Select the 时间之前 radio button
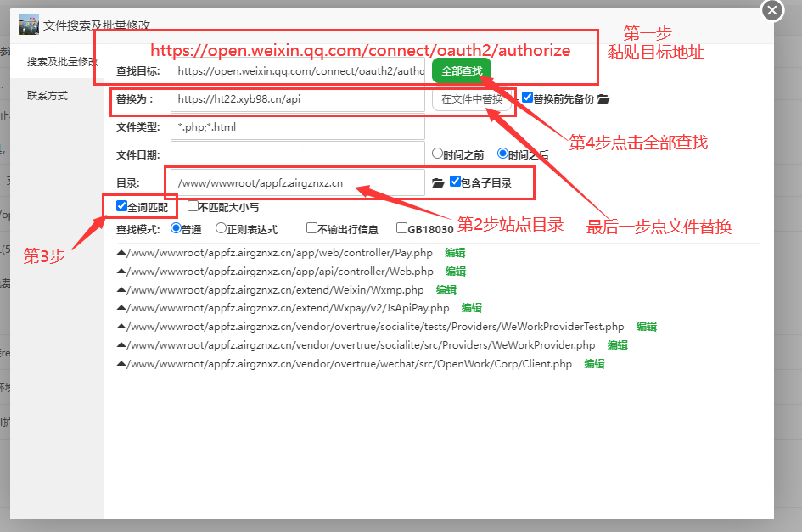This screenshot has height=532, width=802. (x=437, y=154)
